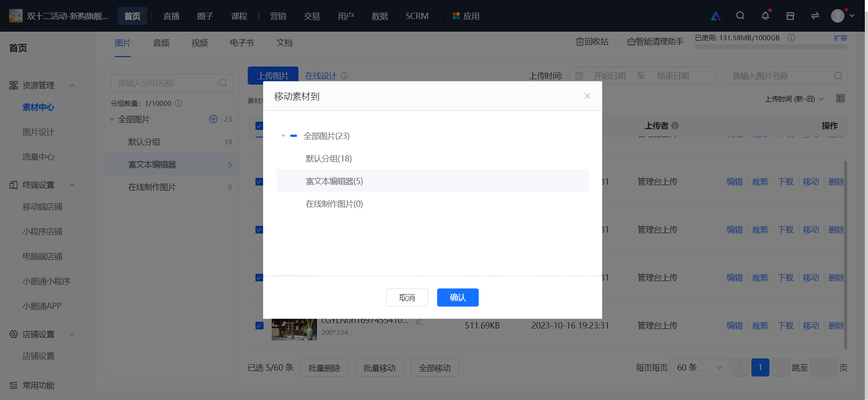Open the 智能清理助手 tool
This screenshot has height=400, width=868.
(x=655, y=42)
